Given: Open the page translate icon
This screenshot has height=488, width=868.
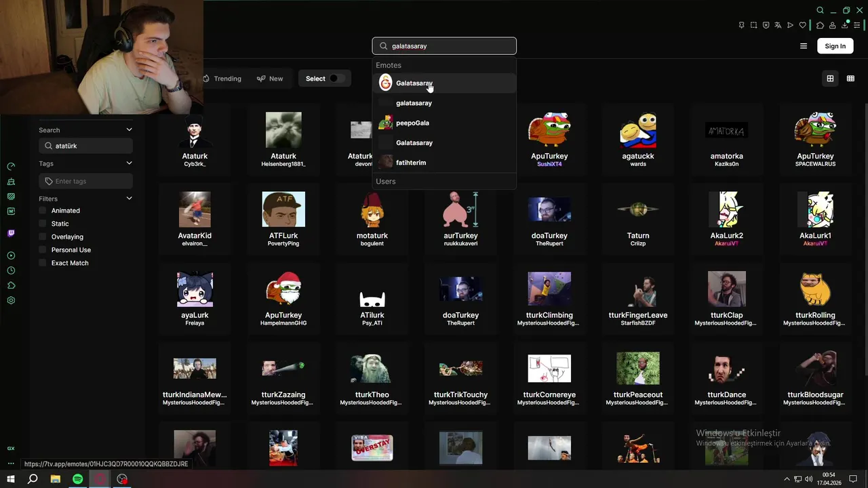Looking at the screenshot, I should click(778, 25).
